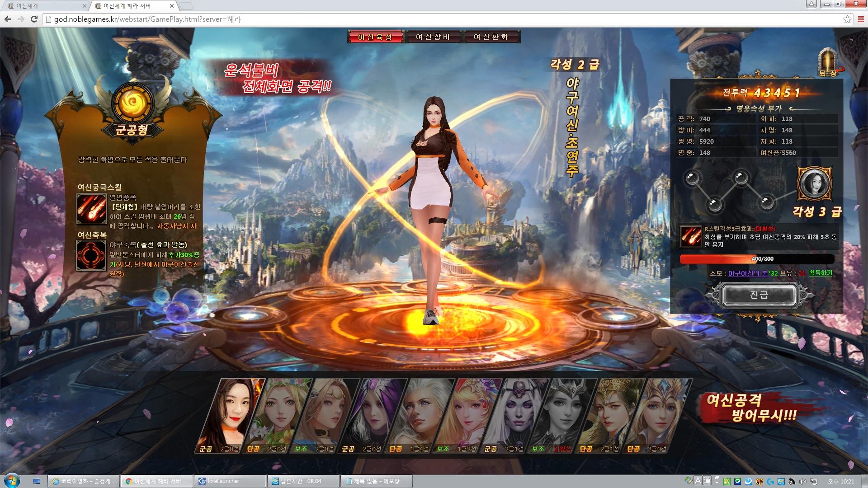
Task: Click the 퇴장 exit door icon
Action: point(828,62)
